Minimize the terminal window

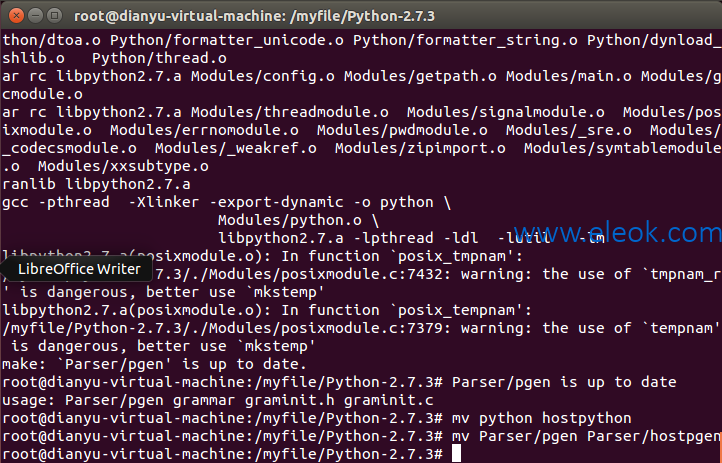[x=35, y=16]
